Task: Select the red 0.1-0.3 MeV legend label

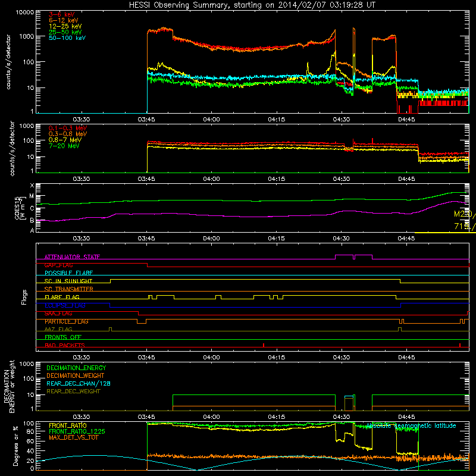Action: pos(68,128)
